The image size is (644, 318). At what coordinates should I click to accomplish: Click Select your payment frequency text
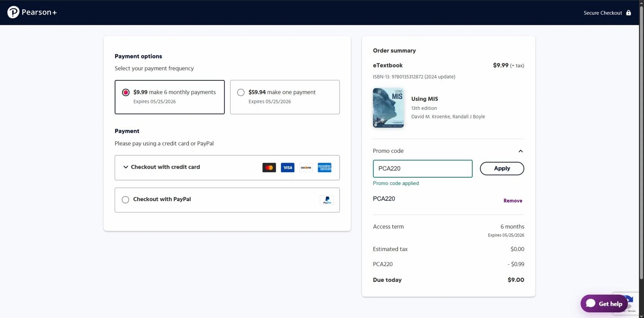(154, 69)
